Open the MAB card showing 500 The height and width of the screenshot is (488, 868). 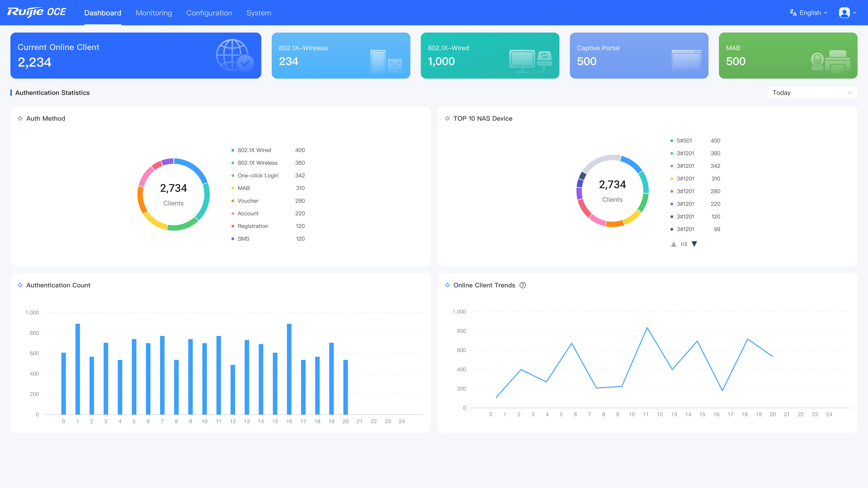point(788,56)
